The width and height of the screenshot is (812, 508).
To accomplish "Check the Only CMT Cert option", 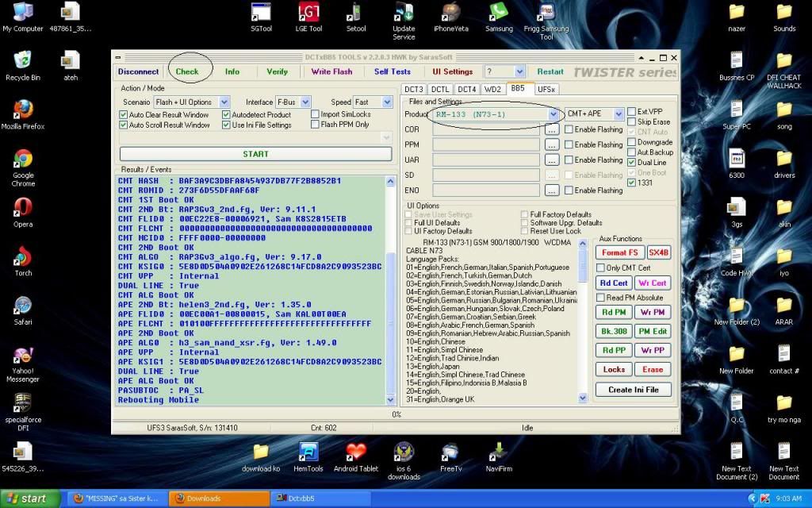I will 599,269.
